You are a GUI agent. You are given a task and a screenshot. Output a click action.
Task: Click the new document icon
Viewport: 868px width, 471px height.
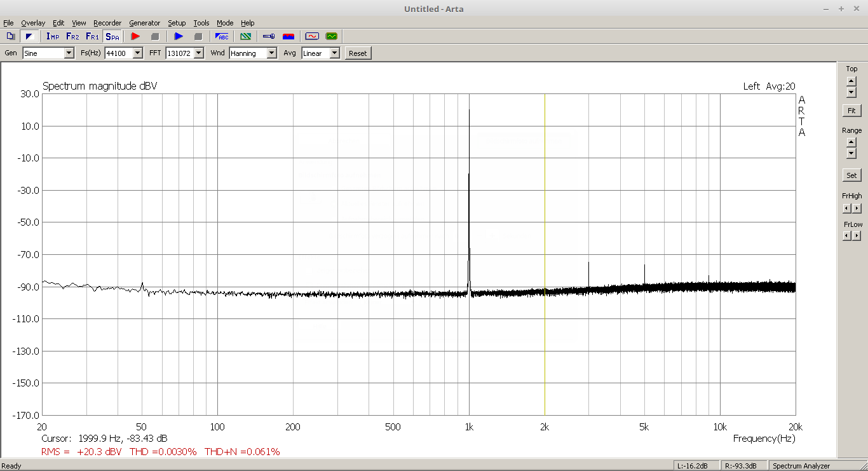click(11, 36)
